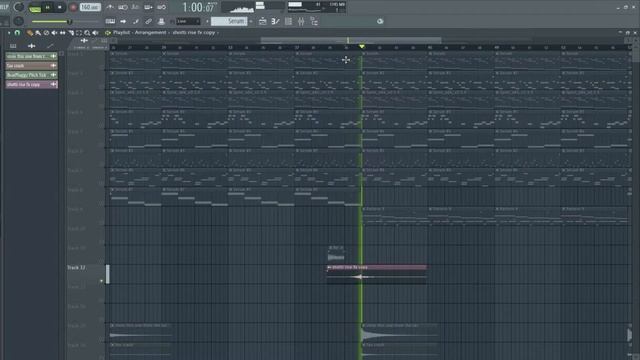The height and width of the screenshot is (360, 640).
Task: Toggle the overdub/blend recording icon
Action: 148,7
